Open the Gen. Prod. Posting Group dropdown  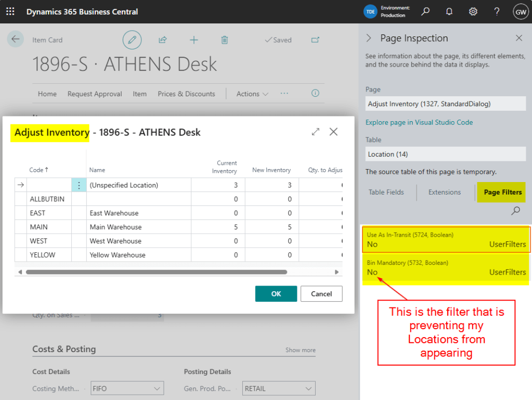point(279,389)
